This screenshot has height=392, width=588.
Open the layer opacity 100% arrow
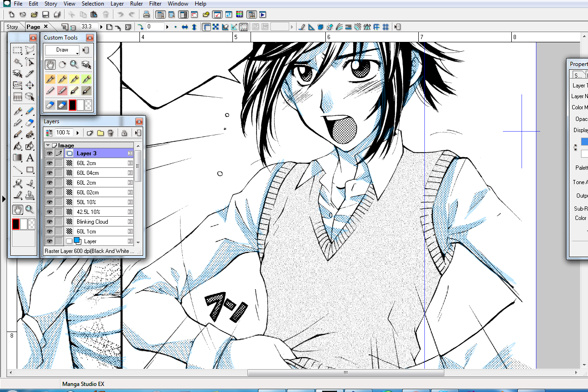pyautogui.click(x=78, y=133)
